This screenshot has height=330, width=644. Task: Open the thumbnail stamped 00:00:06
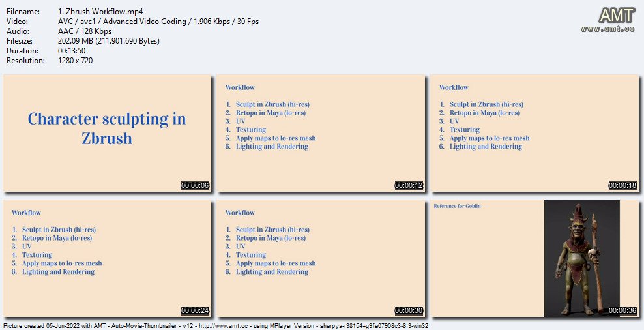[107, 133]
